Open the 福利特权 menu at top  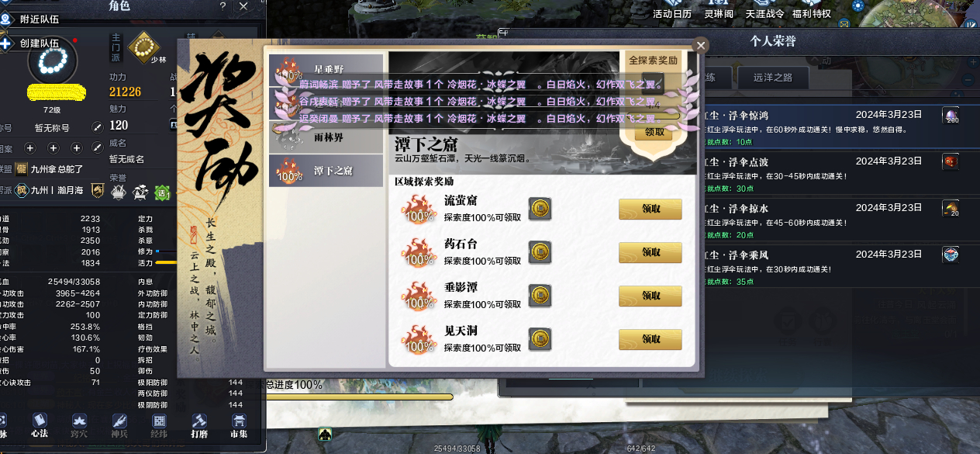(811, 9)
